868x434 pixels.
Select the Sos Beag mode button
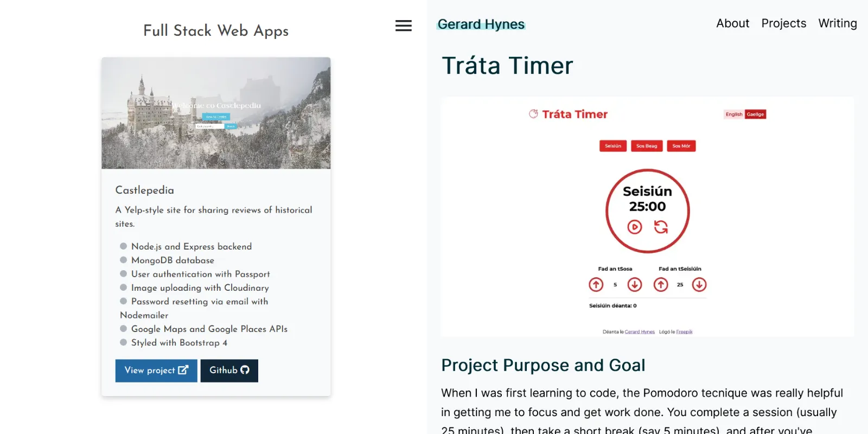(647, 146)
